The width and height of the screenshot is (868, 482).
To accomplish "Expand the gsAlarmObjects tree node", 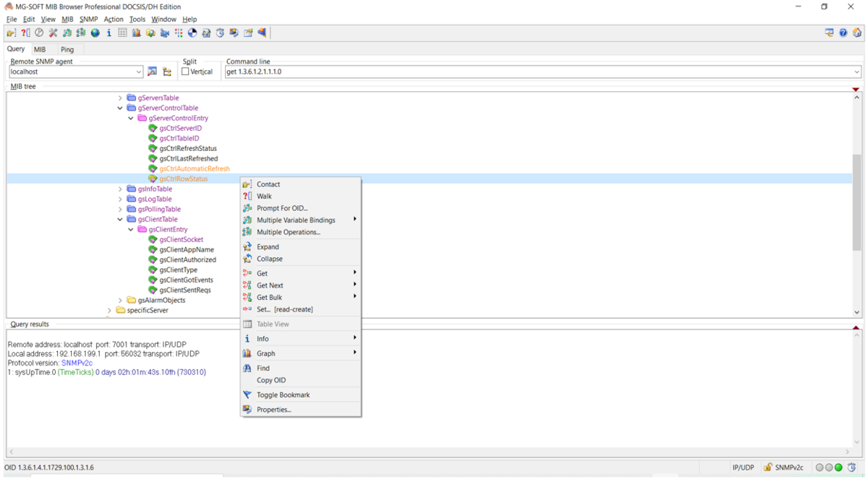I will pos(120,300).
